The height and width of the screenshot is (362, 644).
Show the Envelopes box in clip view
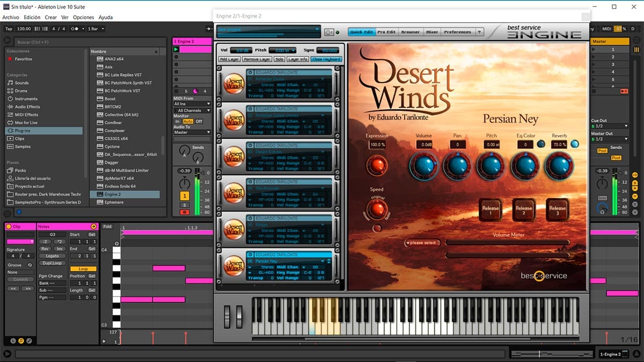click(x=28, y=341)
